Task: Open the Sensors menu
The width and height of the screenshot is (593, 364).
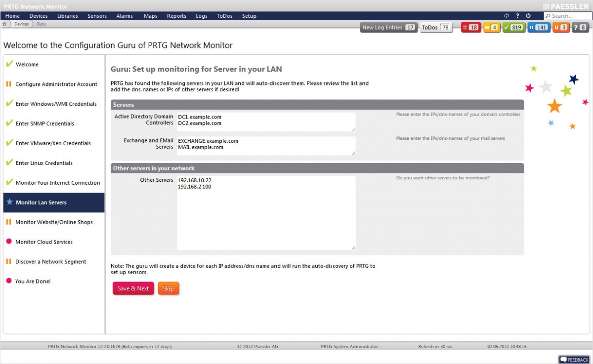Action: coord(97,16)
